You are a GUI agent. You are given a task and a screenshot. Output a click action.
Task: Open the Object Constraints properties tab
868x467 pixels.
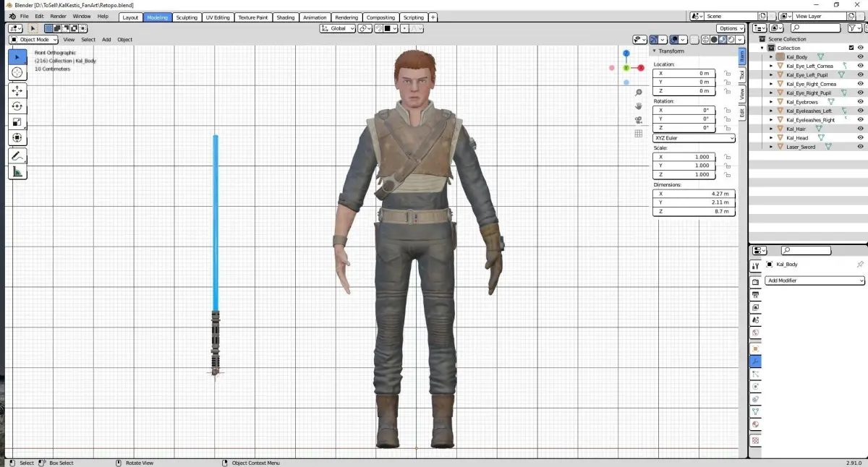755,399
